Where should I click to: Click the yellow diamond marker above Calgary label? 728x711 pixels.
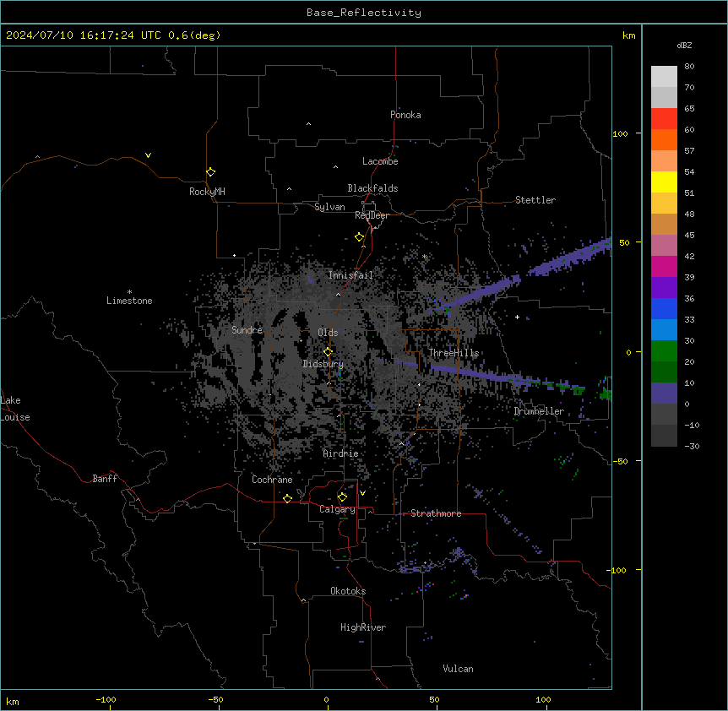tap(342, 497)
